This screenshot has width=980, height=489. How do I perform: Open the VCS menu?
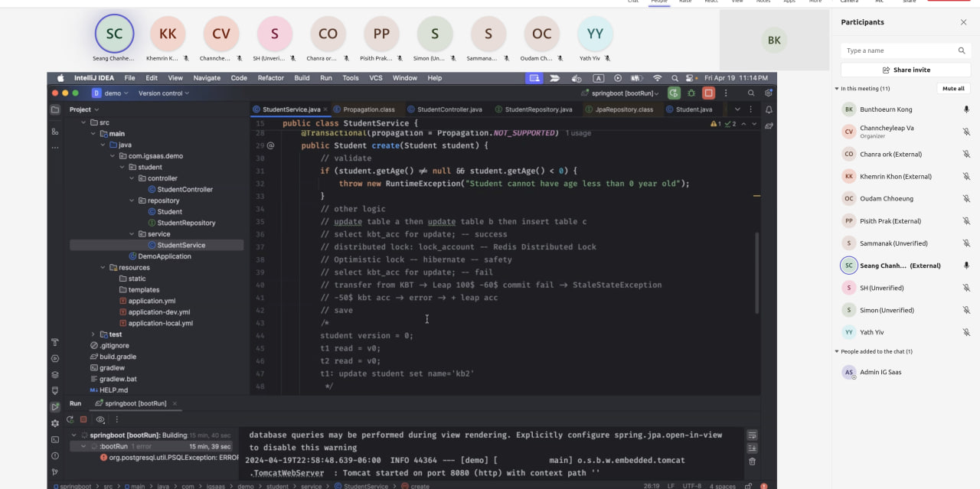click(376, 78)
